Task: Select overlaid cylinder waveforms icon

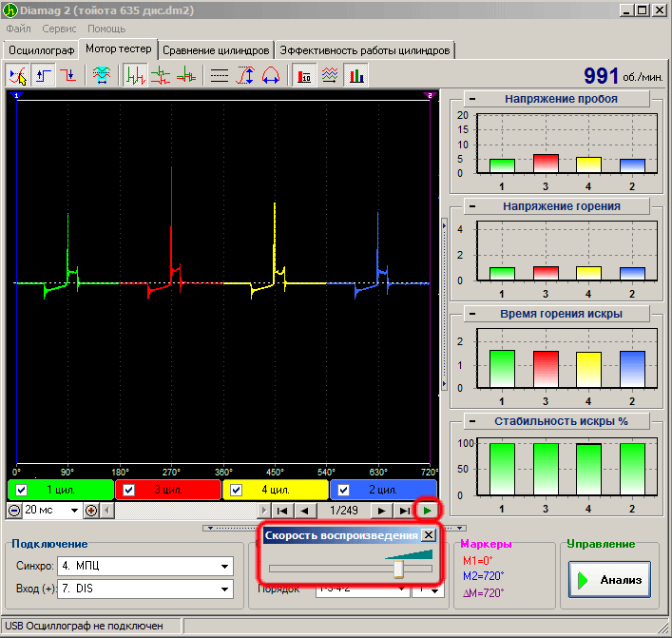Action: click(x=186, y=75)
